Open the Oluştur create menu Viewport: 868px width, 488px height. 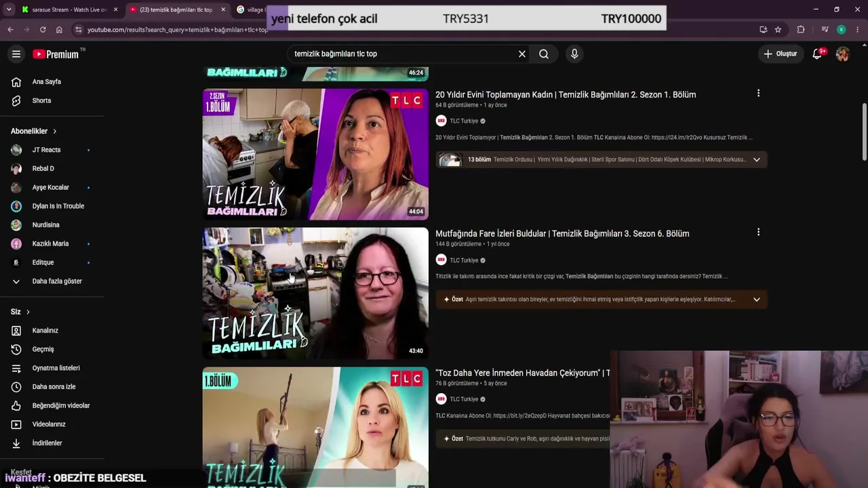tap(781, 54)
